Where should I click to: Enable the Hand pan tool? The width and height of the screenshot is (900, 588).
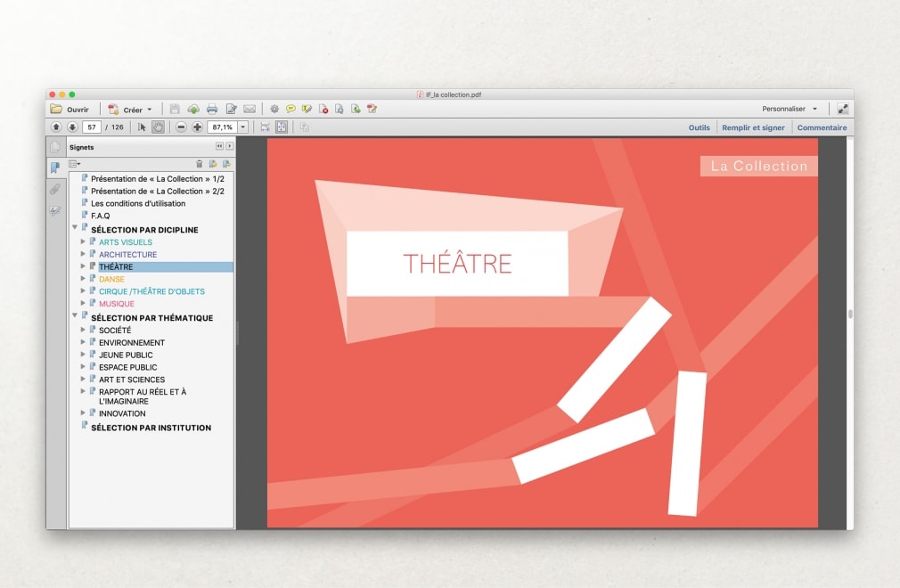[158, 127]
